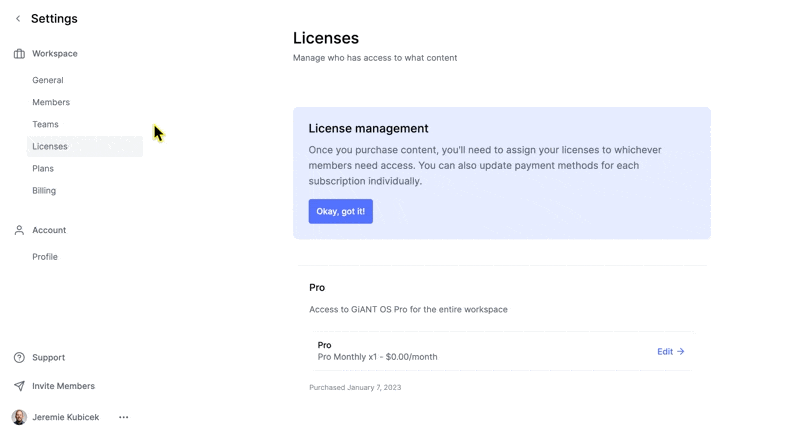Click the Settings title text
The width and height of the screenshot is (800, 434).
54,19
